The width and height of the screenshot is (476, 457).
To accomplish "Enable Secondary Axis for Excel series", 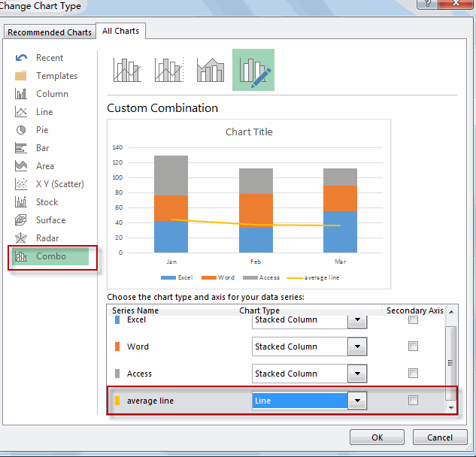I will (413, 319).
